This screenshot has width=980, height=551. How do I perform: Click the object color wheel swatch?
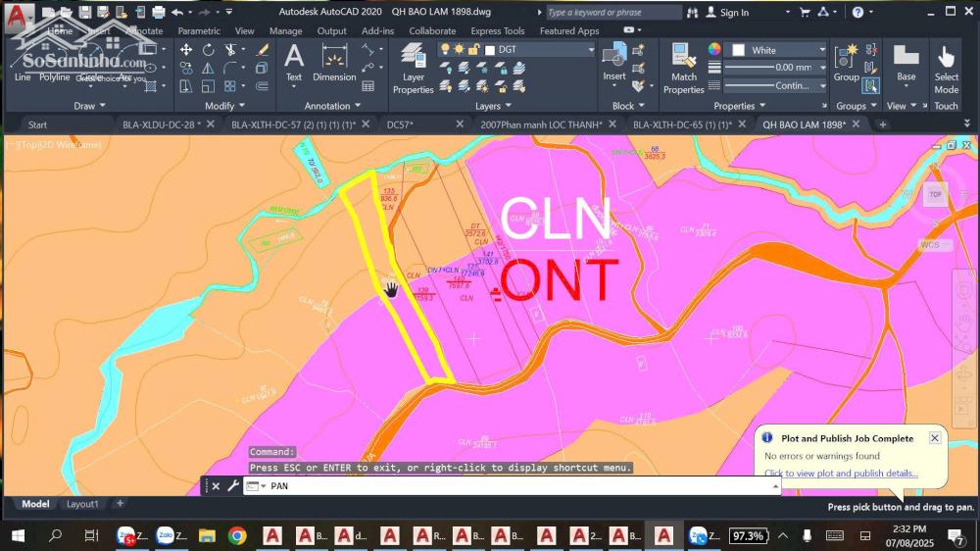tap(714, 49)
